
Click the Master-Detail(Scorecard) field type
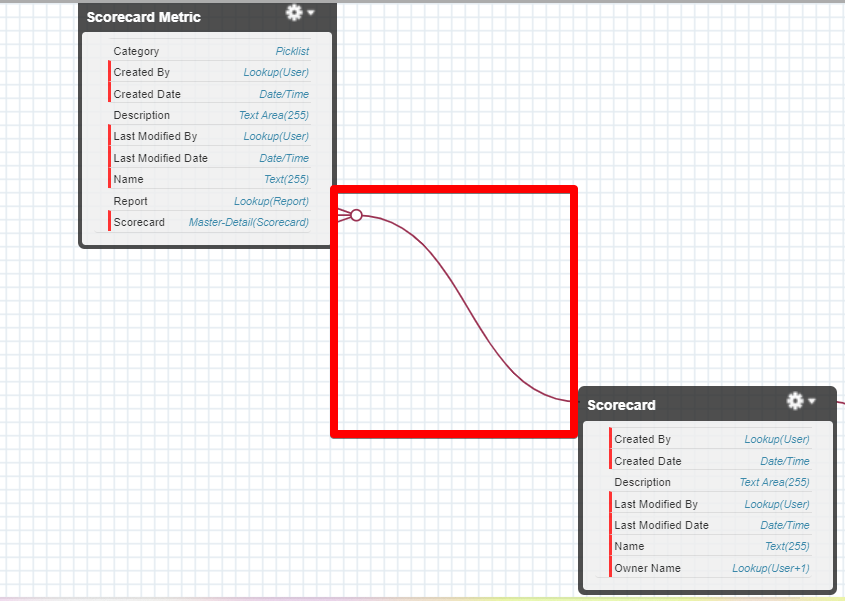[x=248, y=222]
